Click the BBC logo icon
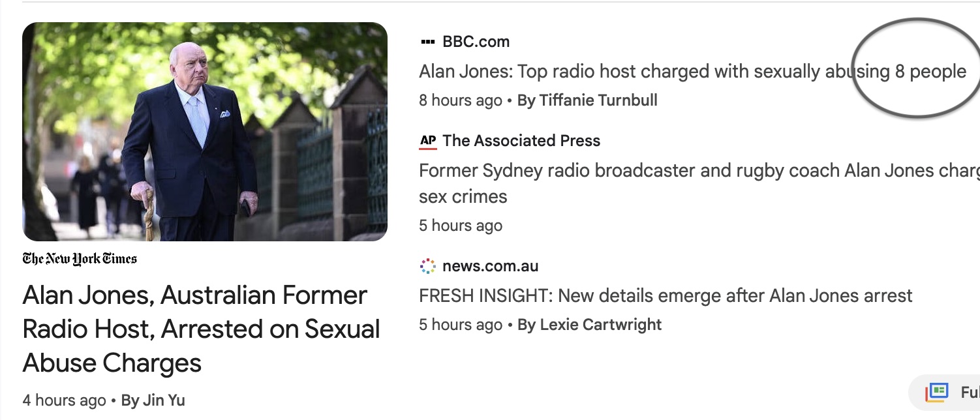Screen dimensions: 980x420 click(x=427, y=42)
